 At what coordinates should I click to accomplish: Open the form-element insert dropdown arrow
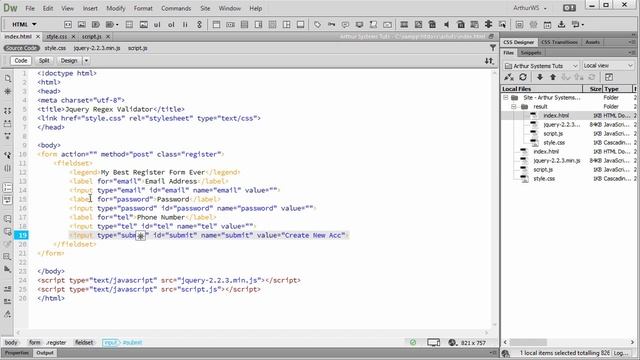click(117, 24)
